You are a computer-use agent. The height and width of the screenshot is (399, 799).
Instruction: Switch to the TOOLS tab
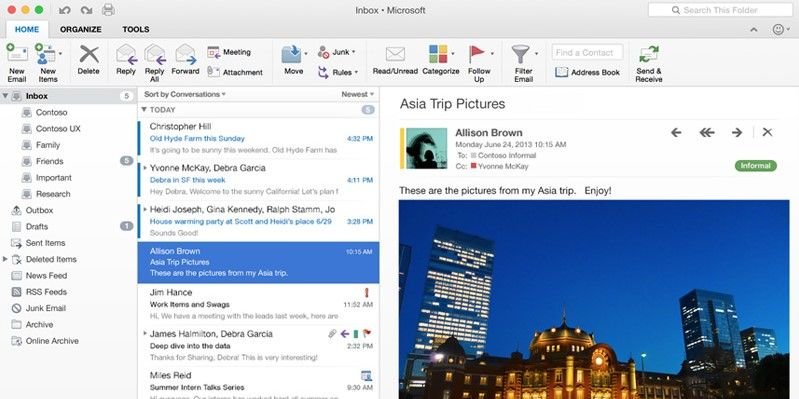click(136, 30)
